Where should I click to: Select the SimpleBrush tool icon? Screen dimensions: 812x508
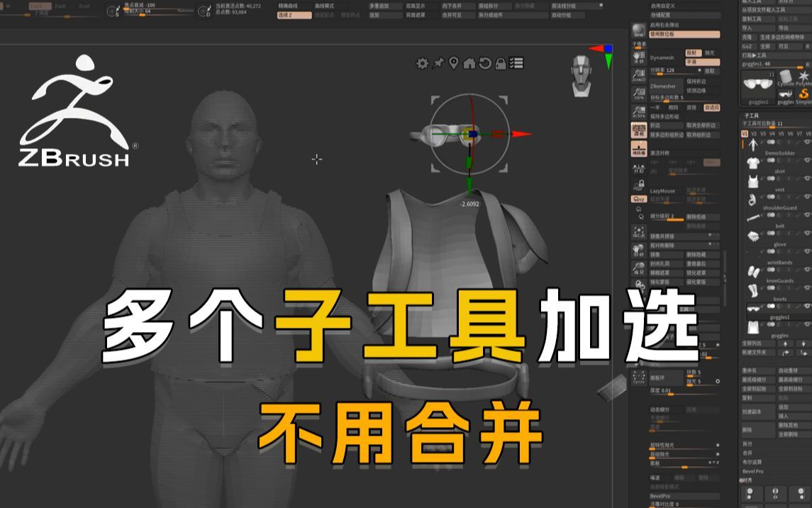[802, 94]
